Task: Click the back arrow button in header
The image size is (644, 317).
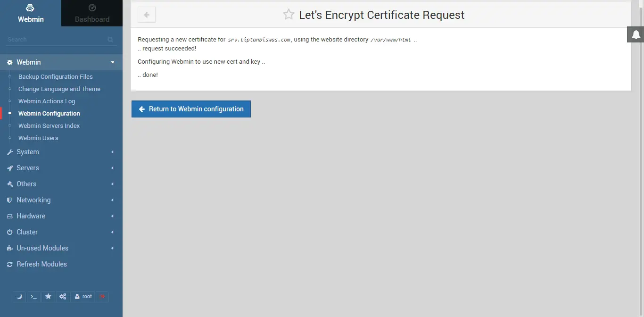Action: (x=147, y=15)
